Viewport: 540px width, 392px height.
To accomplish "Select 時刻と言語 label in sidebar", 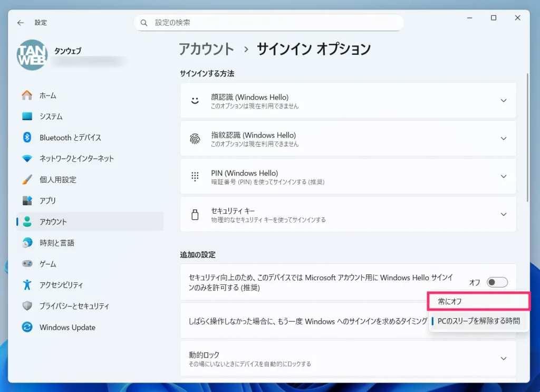I will [x=57, y=243].
